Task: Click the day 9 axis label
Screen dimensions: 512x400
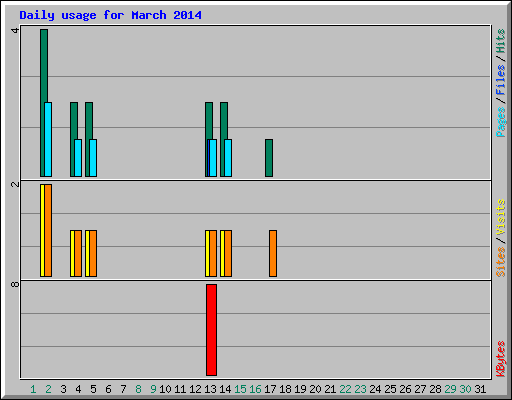Action: pos(153,389)
